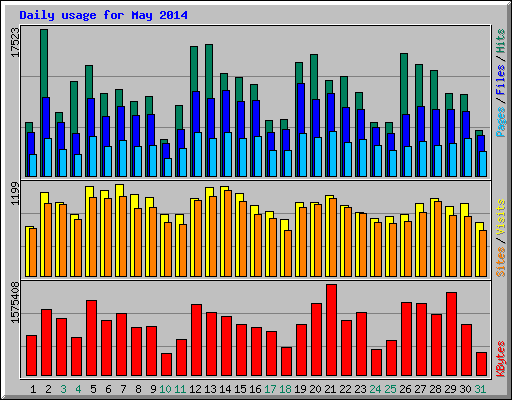Click day 14 on the x-axis
The height and width of the screenshot is (400, 512).
tap(225, 389)
